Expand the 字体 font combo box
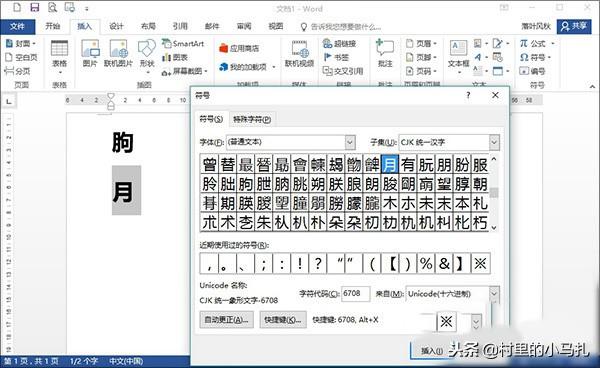This screenshot has height=368, width=600. click(350, 142)
